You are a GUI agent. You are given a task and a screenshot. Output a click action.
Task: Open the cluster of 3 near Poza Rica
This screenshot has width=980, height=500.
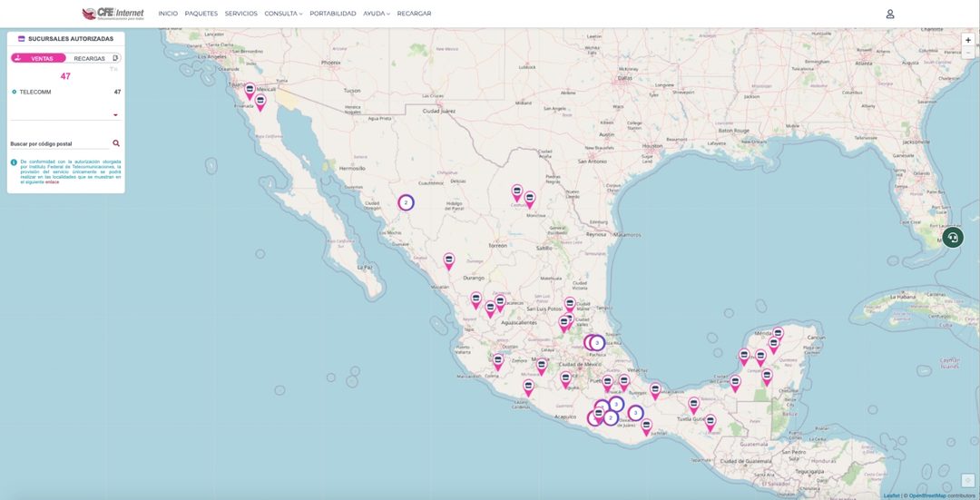tap(597, 342)
